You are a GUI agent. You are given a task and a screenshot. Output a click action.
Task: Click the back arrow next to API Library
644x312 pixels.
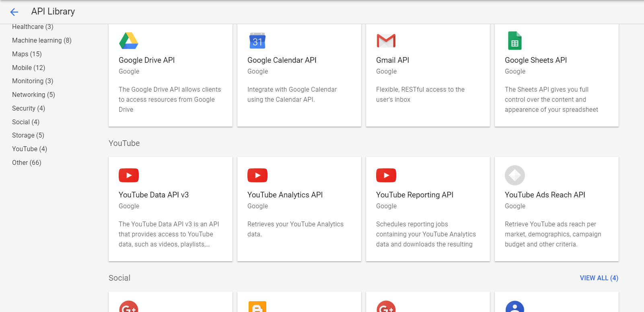pos(14,12)
